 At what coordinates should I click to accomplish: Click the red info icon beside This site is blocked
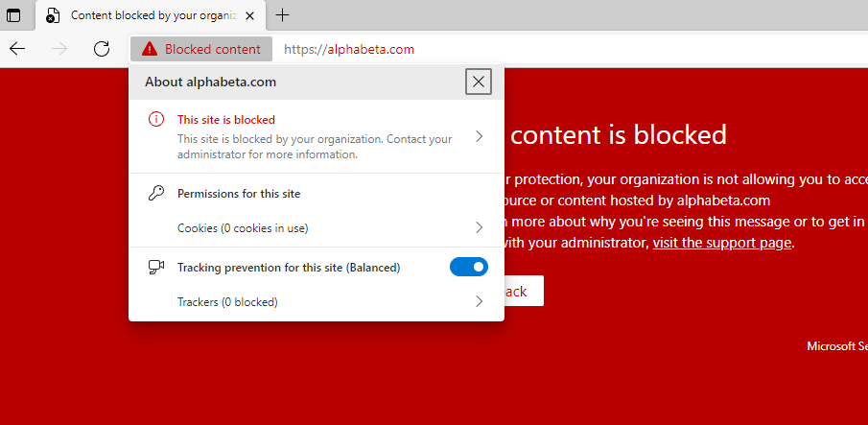[x=156, y=119]
